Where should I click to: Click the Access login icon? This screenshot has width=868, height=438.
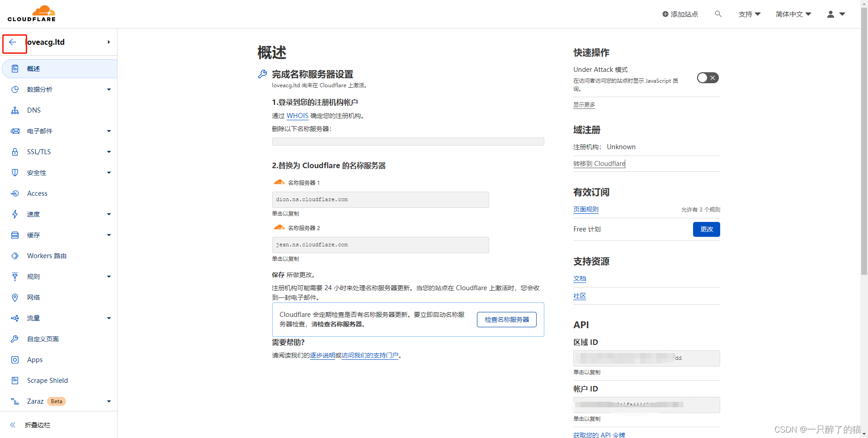tap(15, 193)
